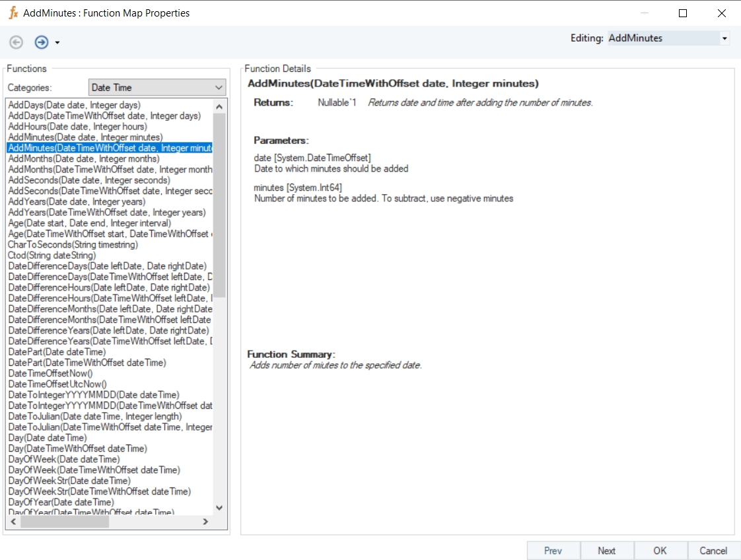
Task: Click the fx function icon in title bar
Action: 13,13
